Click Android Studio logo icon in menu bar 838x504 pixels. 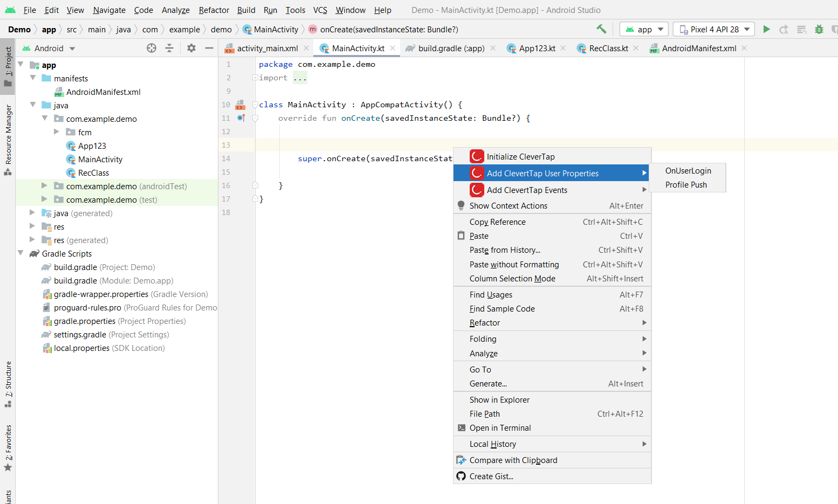10,10
